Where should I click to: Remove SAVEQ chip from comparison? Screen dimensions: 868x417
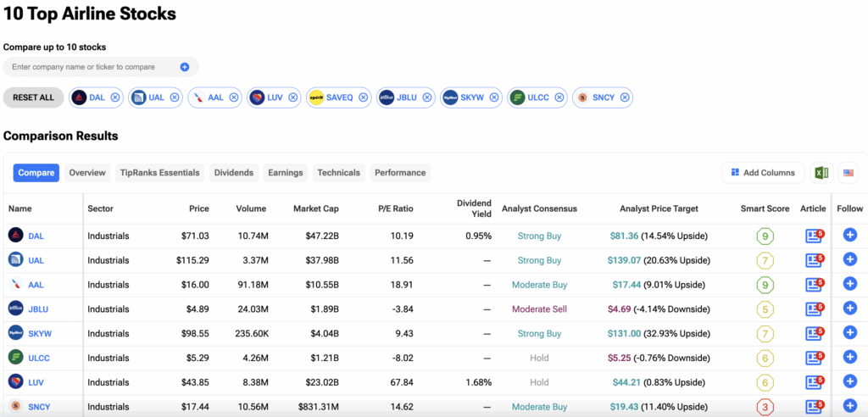pyautogui.click(x=363, y=97)
